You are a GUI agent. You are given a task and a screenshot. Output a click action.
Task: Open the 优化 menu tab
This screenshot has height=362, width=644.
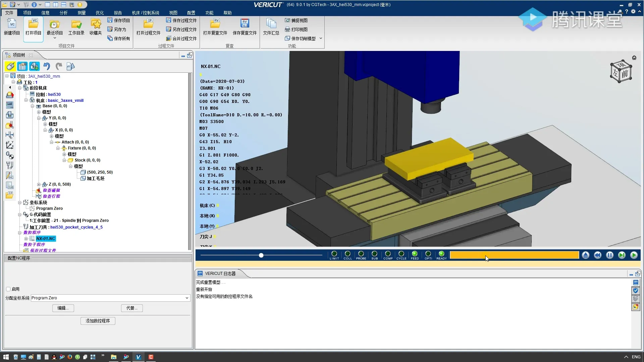[100, 13]
